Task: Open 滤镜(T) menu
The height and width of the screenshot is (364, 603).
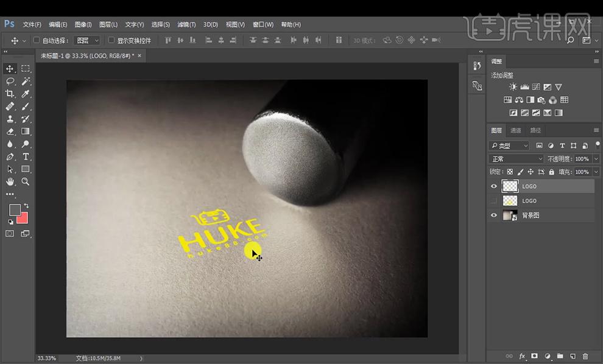Action: [x=186, y=24]
